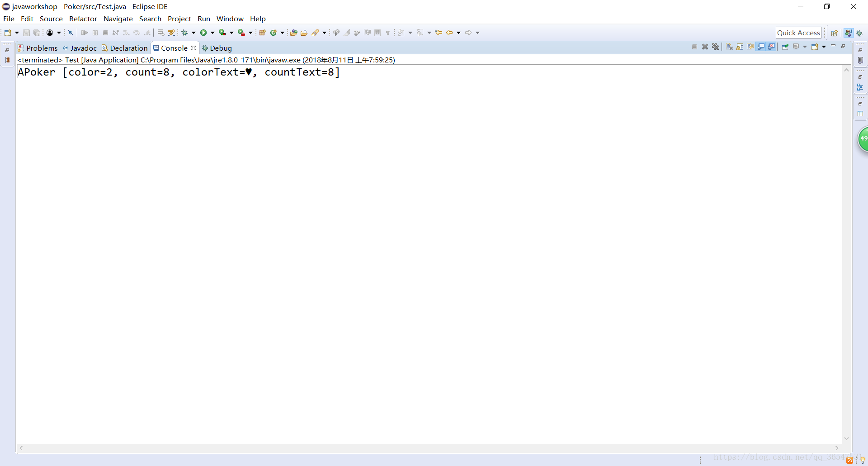The height and width of the screenshot is (466, 868).
Task: Click the console scroll down arrow
Action: point(847,438)
